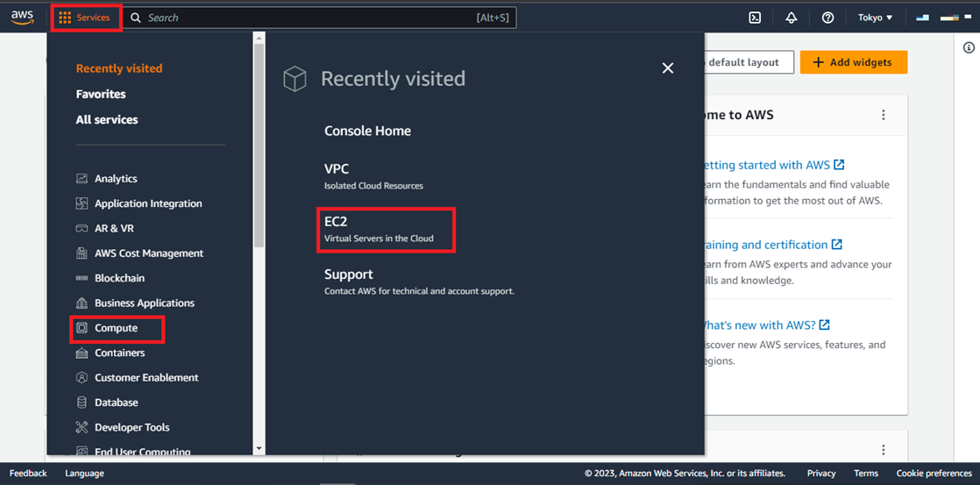Image resolution: width=980 pixels, height=485 pixels.
Task: Click the Application Integration category icon
Action: tap(82, 203)
